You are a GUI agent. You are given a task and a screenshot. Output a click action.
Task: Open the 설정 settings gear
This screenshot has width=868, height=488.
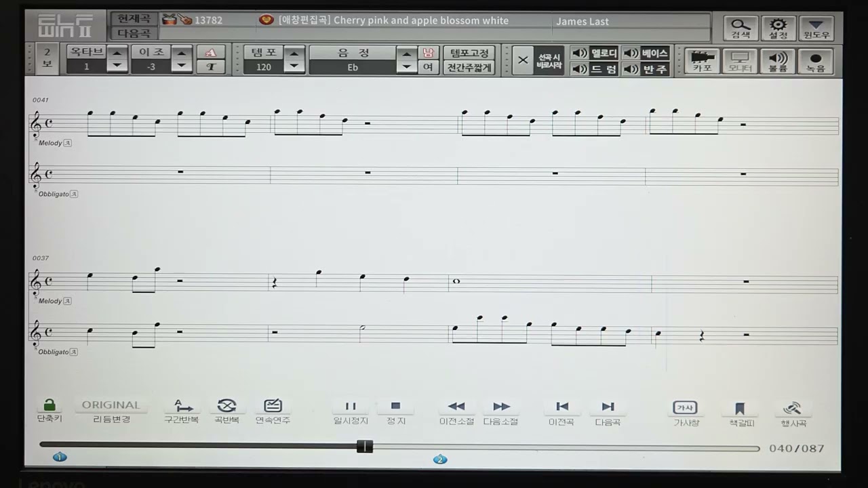click(778, 28)
